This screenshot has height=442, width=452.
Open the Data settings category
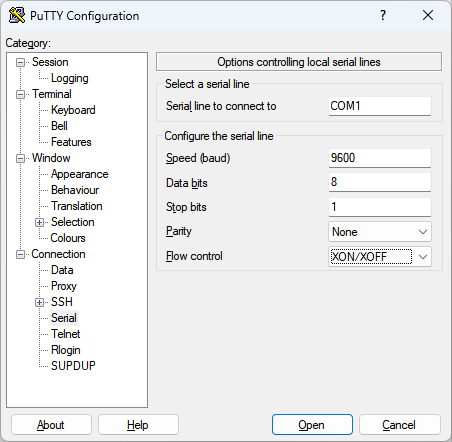pyautogui.click(x=62, y=270)
